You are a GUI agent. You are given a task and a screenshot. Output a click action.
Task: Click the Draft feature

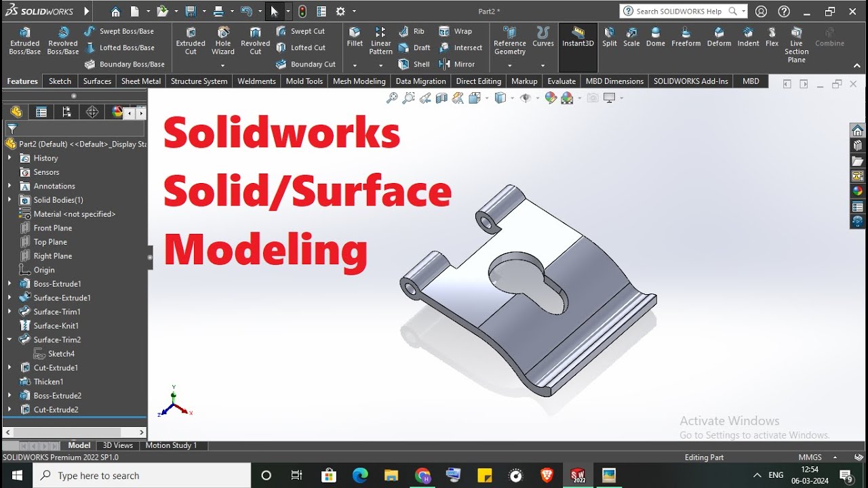pos(414,47)
